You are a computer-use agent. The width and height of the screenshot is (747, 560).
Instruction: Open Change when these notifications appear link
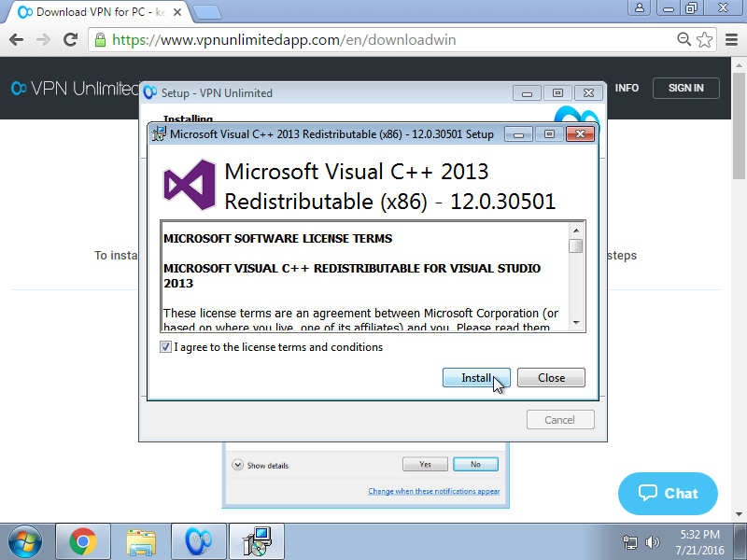coord(433,491)
